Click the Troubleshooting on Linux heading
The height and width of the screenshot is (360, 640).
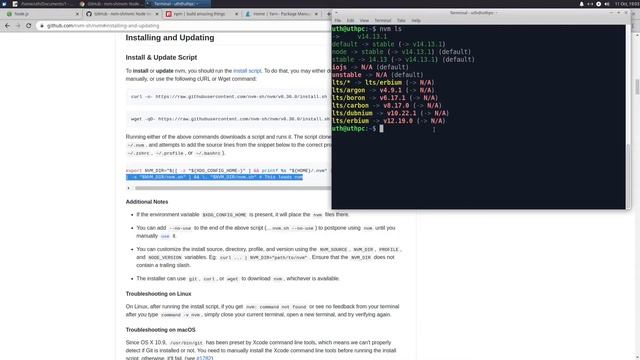[158, 294]
